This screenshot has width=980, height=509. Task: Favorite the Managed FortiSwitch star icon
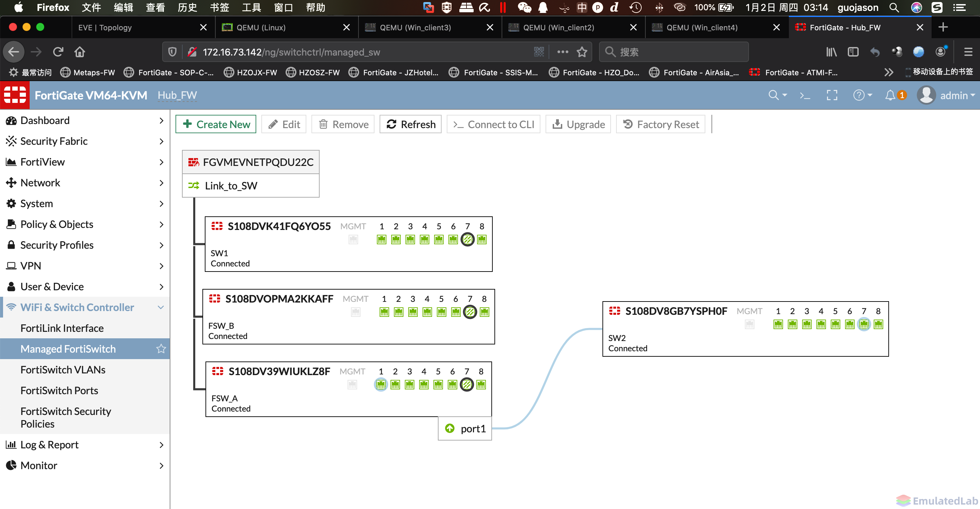tap(161, 349)
